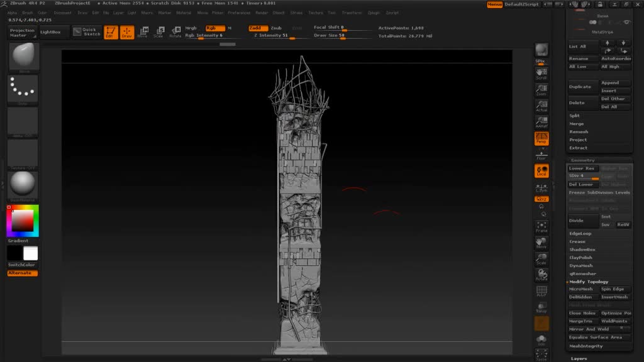Activate the Rotate tool in top shelf
Image resolution: width=644 pixels, height=362 pixels.
pos(175,32)
